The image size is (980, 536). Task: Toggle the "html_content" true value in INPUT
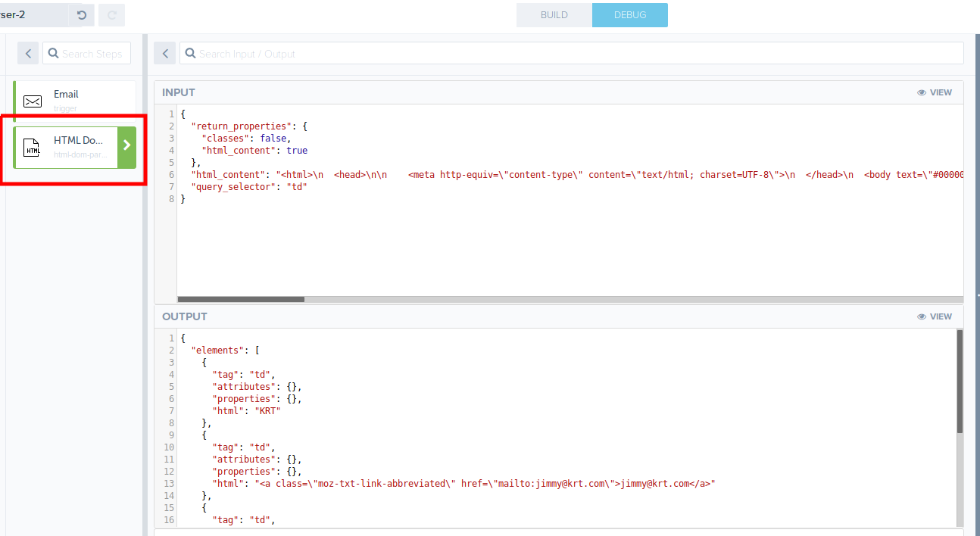coord(296,150)
